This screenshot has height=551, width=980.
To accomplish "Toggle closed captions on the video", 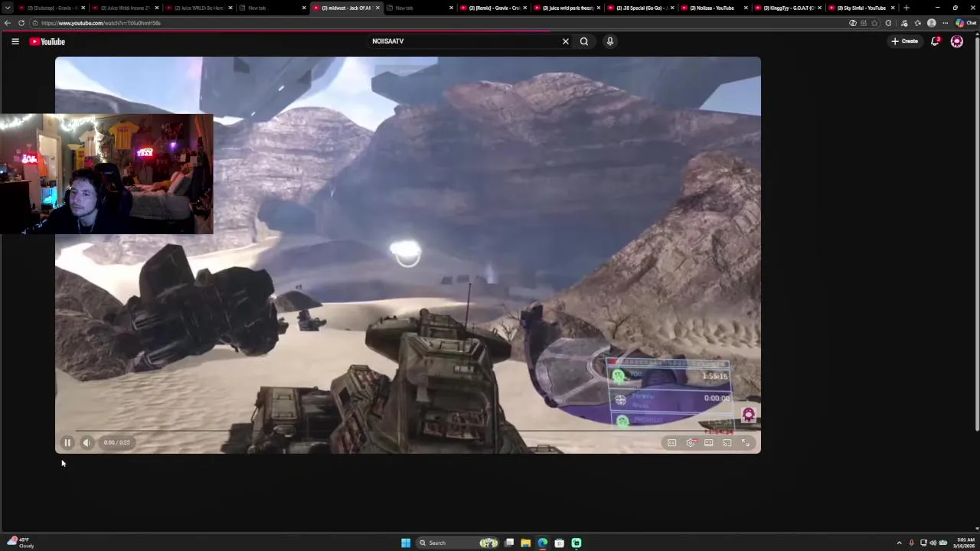I will [x=671, y=442].
